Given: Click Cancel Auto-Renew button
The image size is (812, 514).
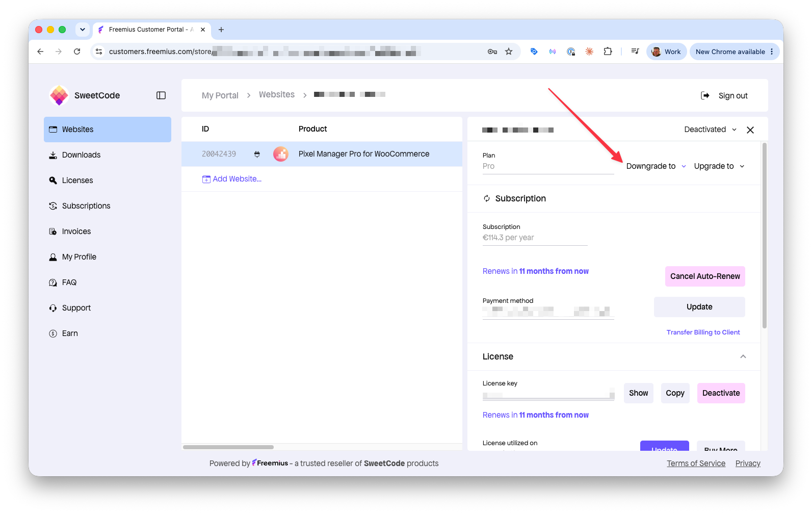Looking at the screenshot, I should coord(705,276).
